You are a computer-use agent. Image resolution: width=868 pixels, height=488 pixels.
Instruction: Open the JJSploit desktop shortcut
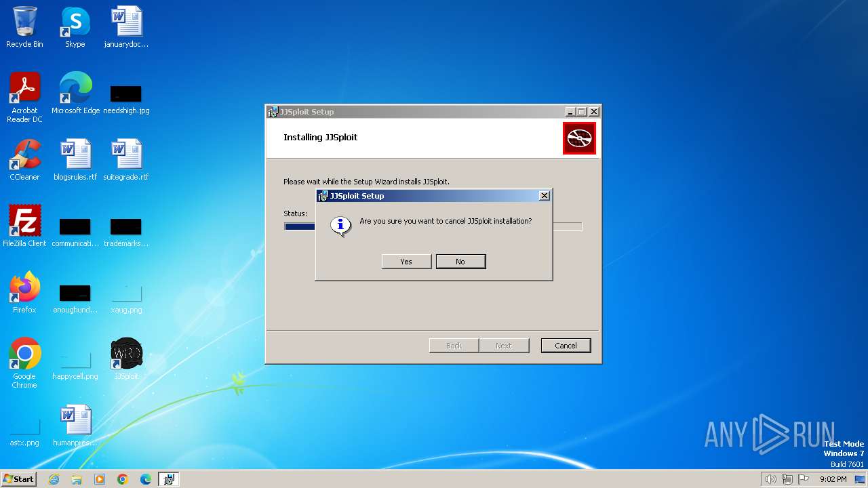point(126,359)
